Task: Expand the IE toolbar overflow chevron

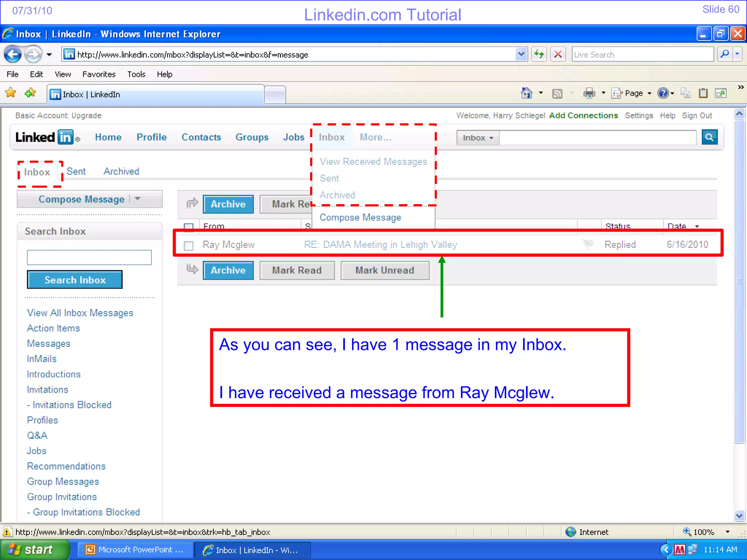Action: [x=740, y=87]
